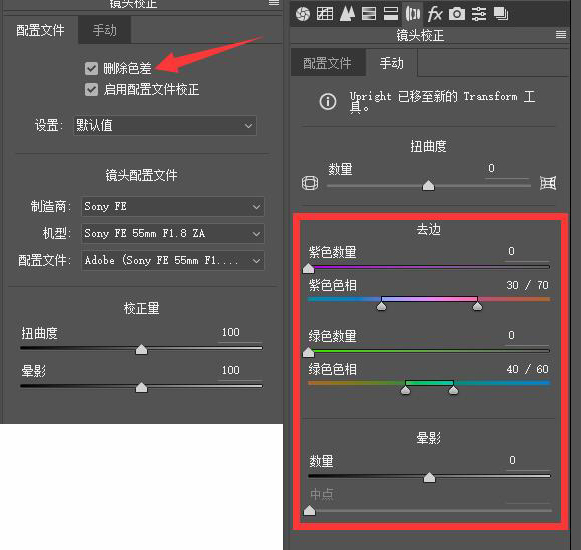Open right panel flyout menu icon

[x=561, y=35]
